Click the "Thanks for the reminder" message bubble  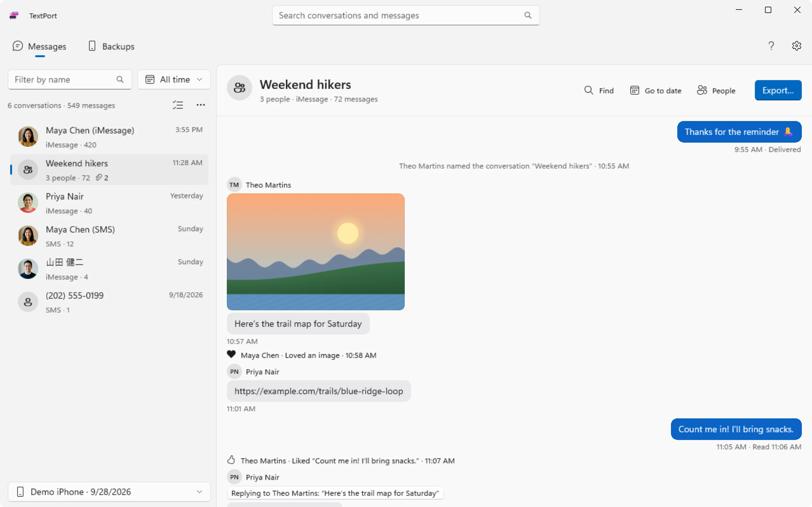tap(739, 132)
